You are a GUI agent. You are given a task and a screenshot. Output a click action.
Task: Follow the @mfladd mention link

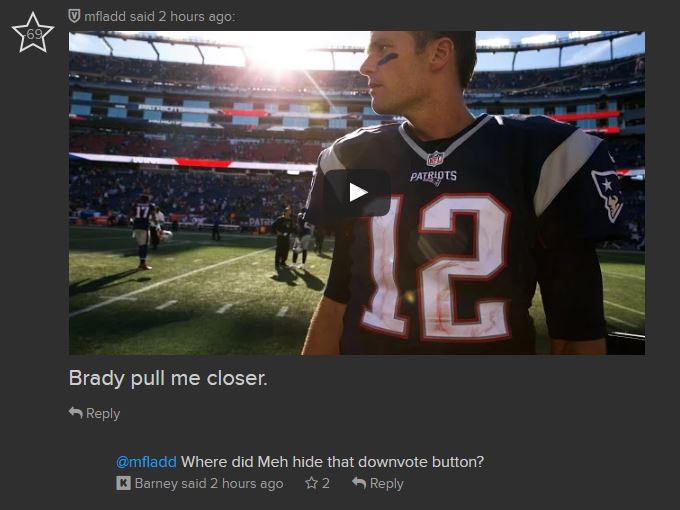[x=146, y=461]
